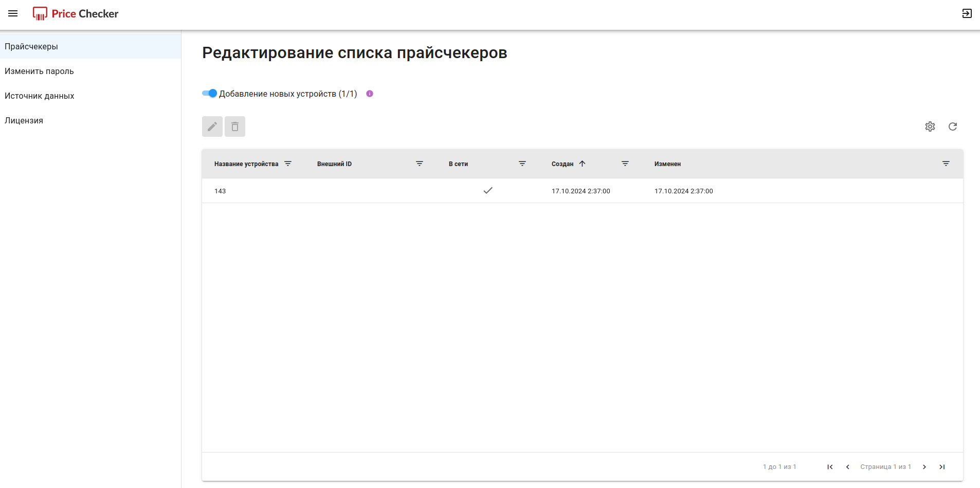Open filter for Внешний ID column
This screenshot has height=488, width=980.
pyautogui.click(x=420, y=164)
